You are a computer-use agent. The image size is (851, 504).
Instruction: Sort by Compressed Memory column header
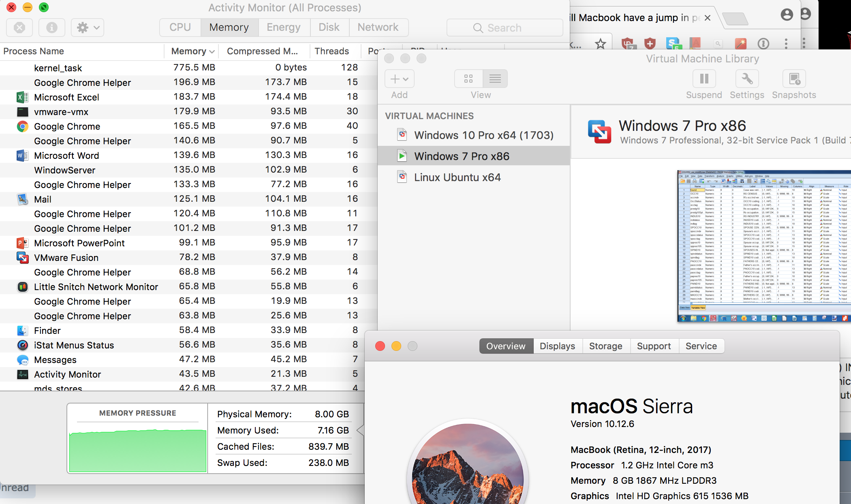264,51
